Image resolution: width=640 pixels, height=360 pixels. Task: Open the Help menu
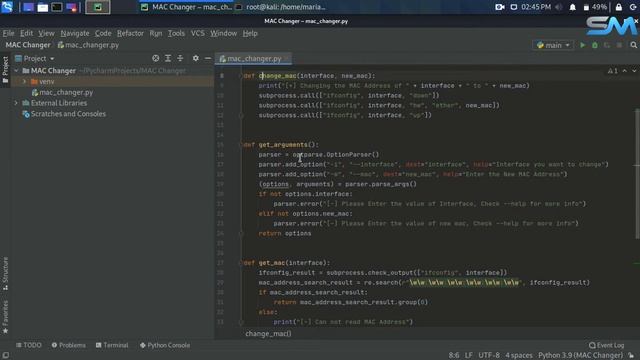(x=250, y=33)
